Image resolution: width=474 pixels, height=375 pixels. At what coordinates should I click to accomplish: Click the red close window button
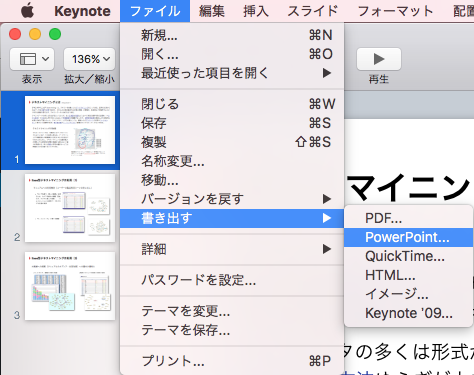click(15, 34)
